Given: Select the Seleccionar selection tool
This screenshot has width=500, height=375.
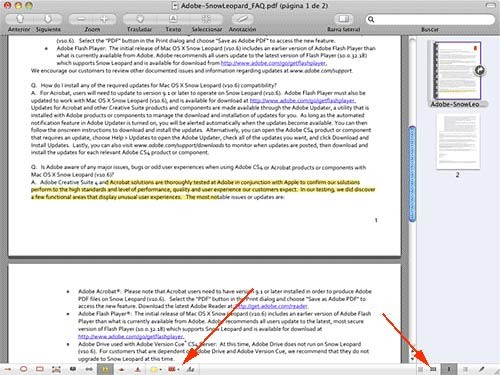Looking at the screenshot, I should [x=206, y=19].
